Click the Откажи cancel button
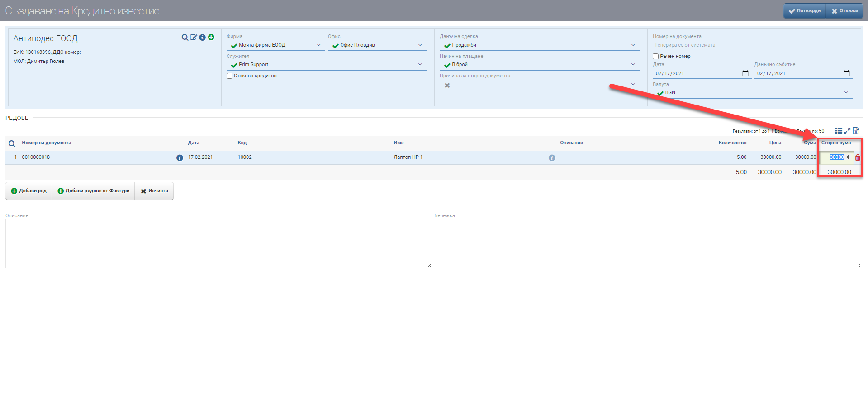Viewport: 868px width, 396px height. tap(844, 10)
